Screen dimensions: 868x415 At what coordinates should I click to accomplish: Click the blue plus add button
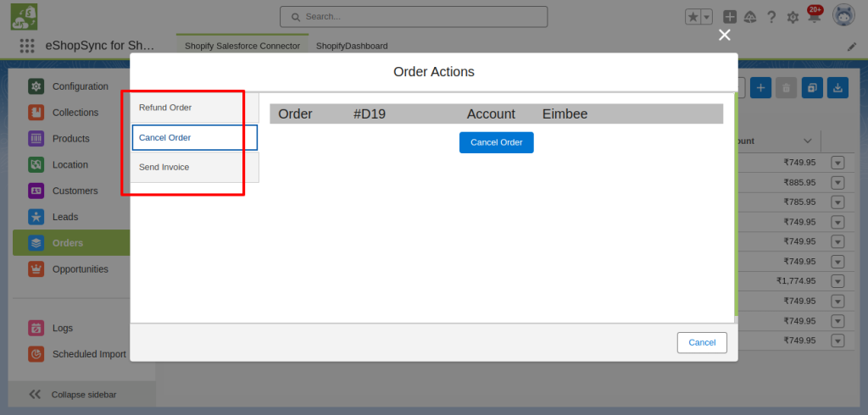click(760, 88)
